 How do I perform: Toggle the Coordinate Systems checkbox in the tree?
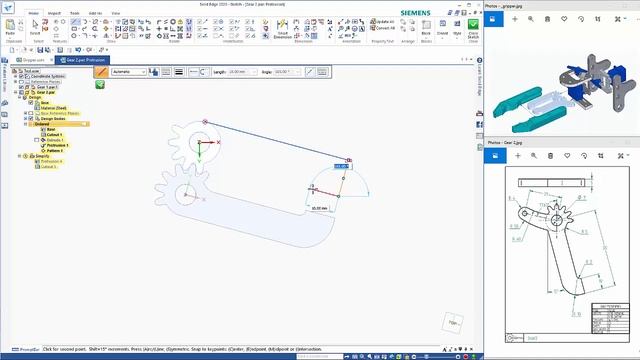pyautogui.click(x=21, y=76)
